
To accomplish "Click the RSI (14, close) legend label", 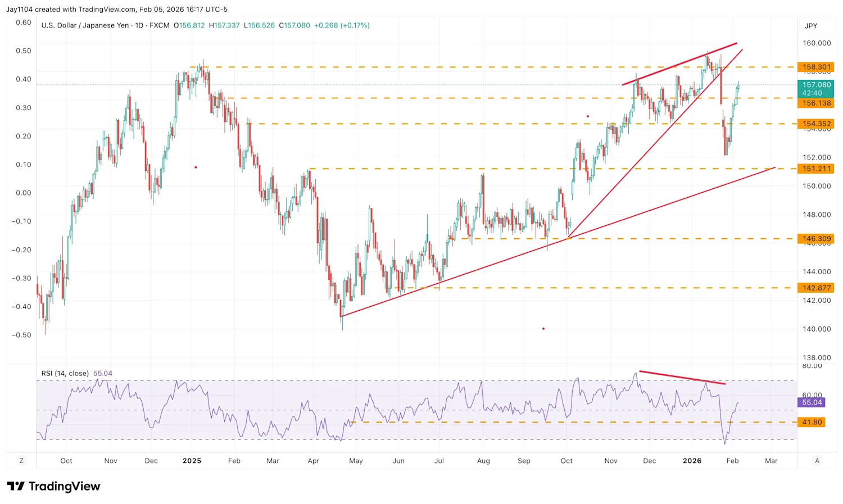I will [64, 373].
